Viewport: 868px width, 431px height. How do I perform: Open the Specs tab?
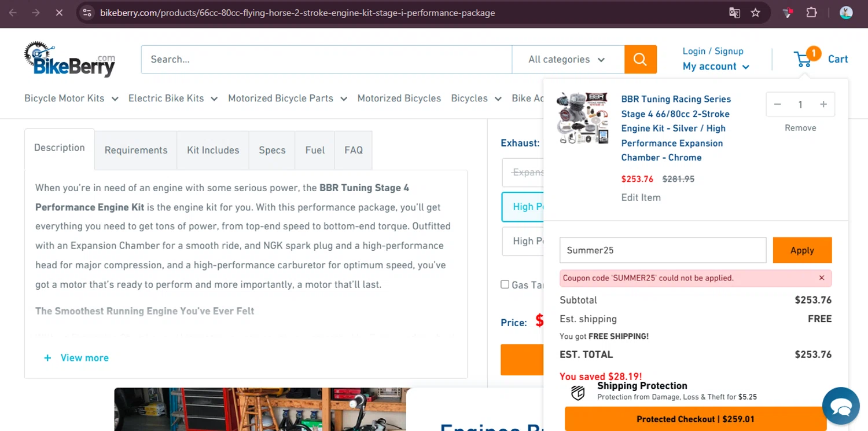272,150
